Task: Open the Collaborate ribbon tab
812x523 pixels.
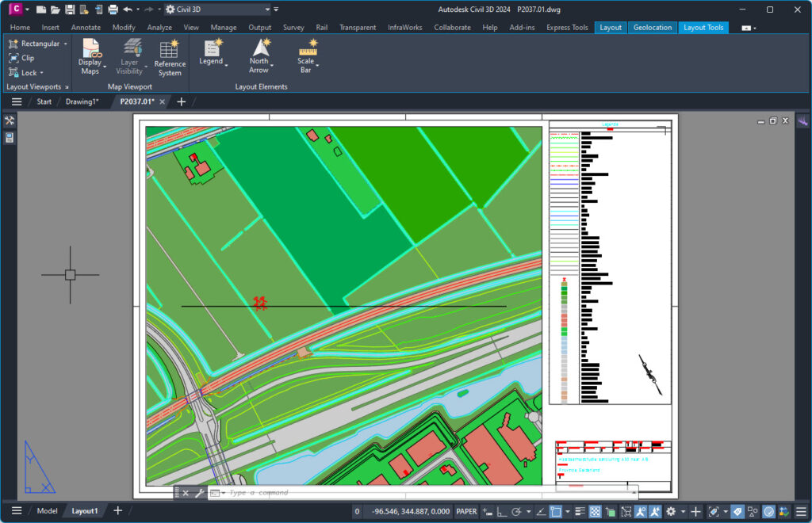Action: (x=453, y=28)
